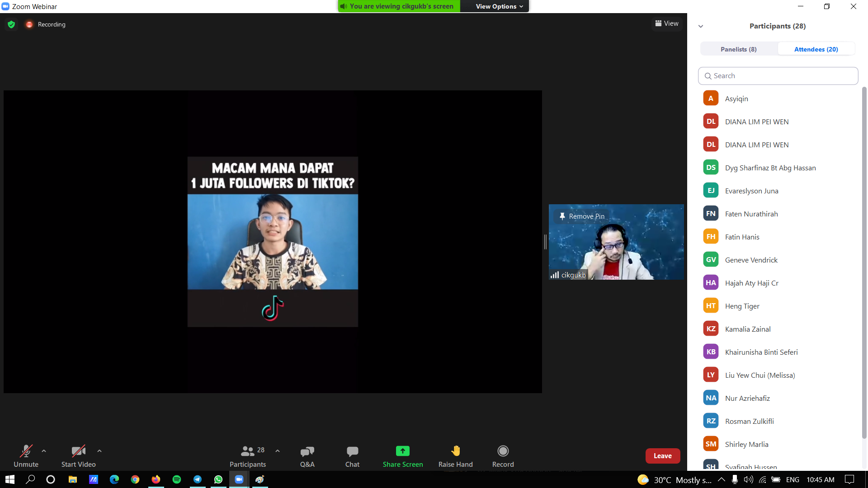868x488 pixels.
Task: Start recording with the Record button
Action: [503, 456]
